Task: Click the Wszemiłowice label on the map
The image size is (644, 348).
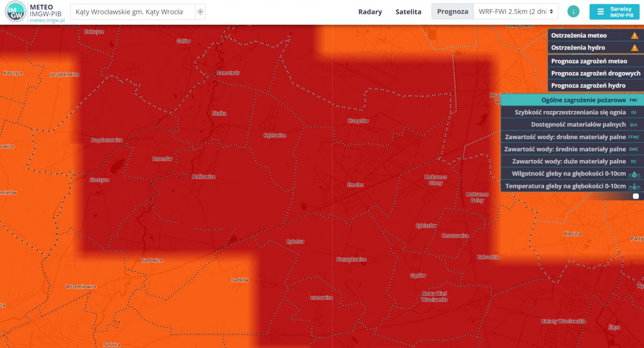Action: tap(81, 287)
